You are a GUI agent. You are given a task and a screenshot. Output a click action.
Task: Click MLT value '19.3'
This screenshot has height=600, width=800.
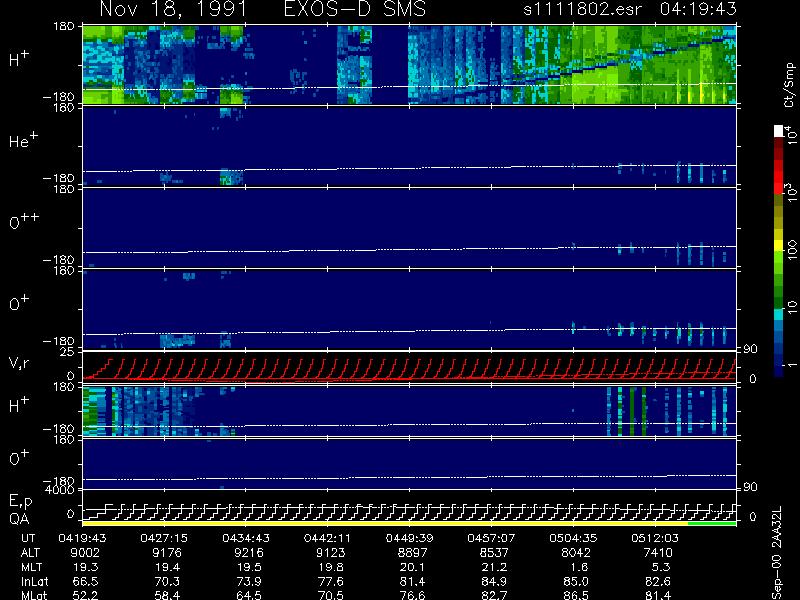click(x=86, y=567)
